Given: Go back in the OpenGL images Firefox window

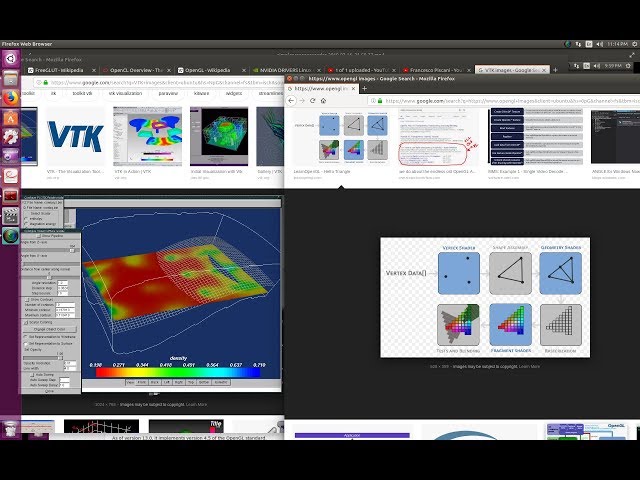Looking at the screenshot, I should click(x=291, y=100).
